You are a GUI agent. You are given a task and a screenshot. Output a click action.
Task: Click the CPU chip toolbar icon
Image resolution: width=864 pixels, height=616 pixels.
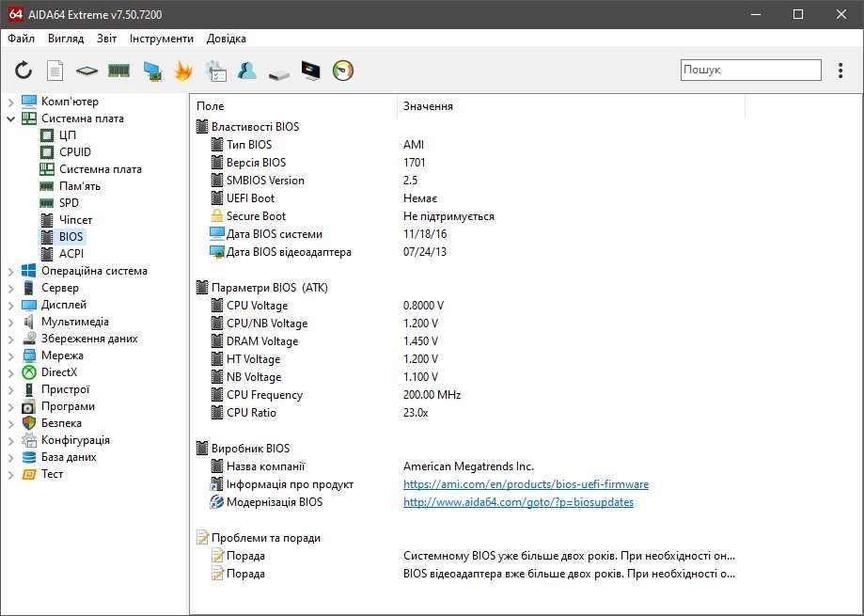[86, 71]
